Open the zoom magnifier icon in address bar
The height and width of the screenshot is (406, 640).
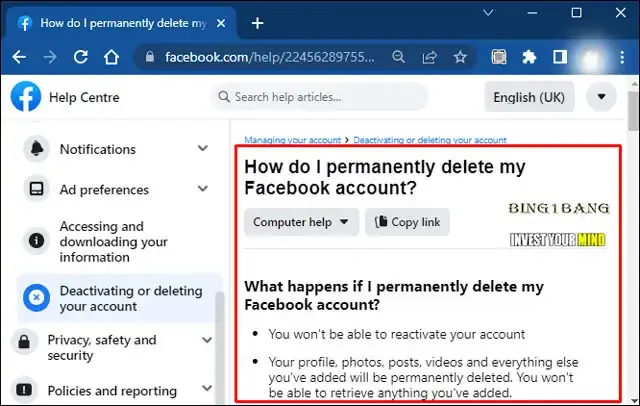(398, 57)
